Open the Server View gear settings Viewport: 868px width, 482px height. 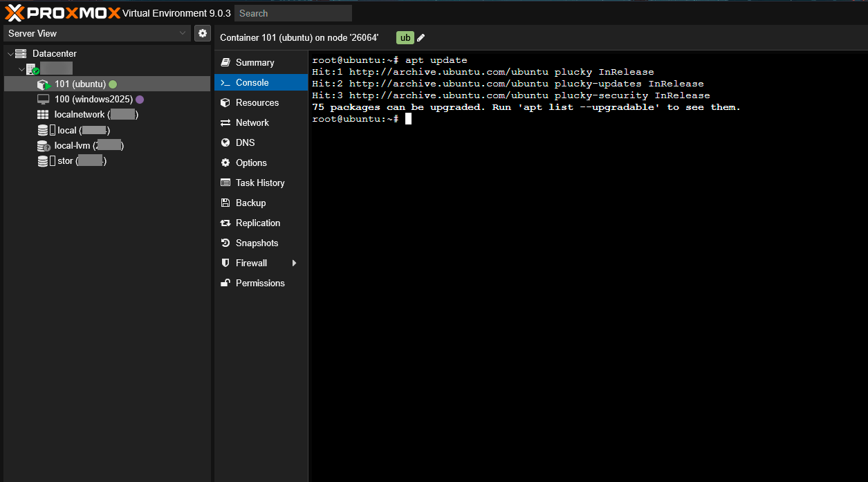(x=202, y=33)
